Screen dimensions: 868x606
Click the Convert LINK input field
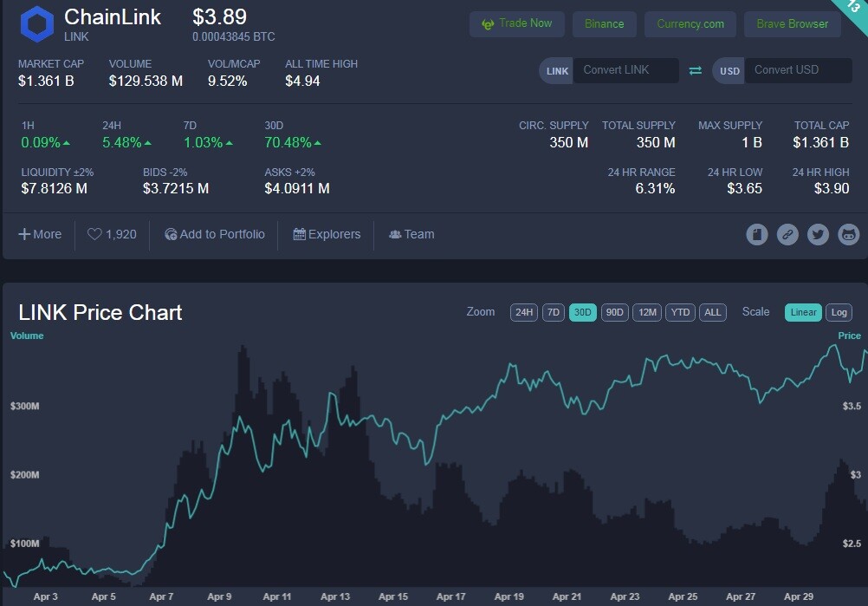(x=626, y=70)
